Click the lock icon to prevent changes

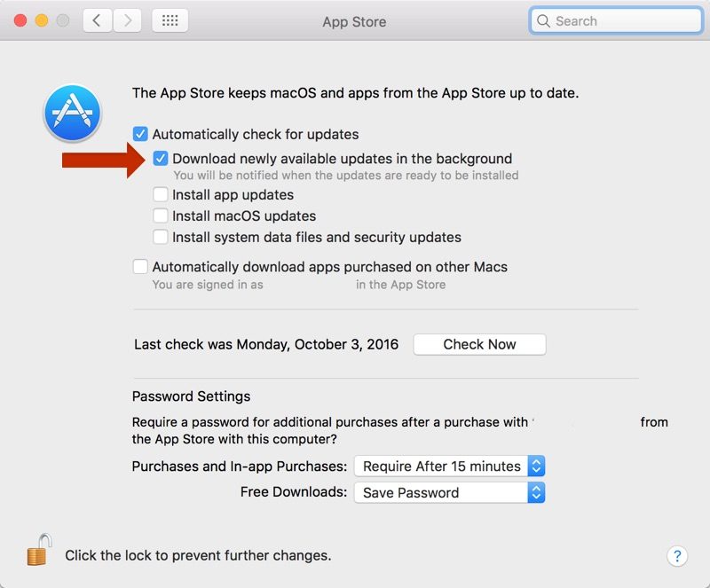pos(38,551)
